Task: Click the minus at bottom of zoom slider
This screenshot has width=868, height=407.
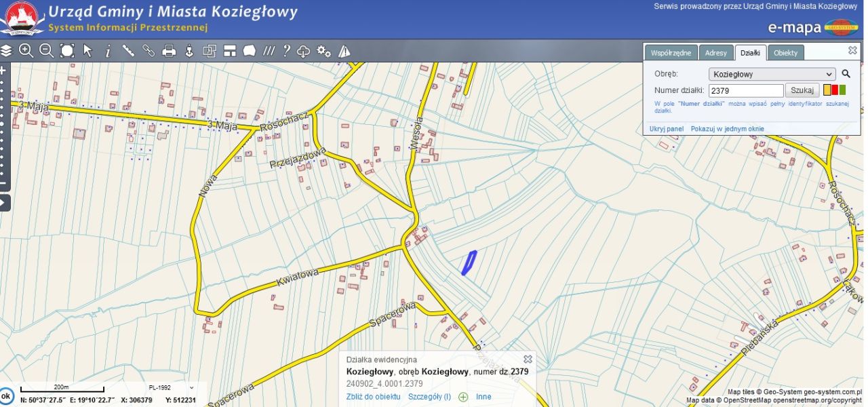Action: (x=3, y=183)
